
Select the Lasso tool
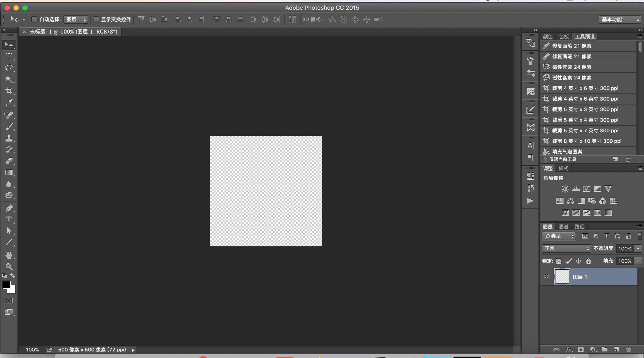coord(9,68)
